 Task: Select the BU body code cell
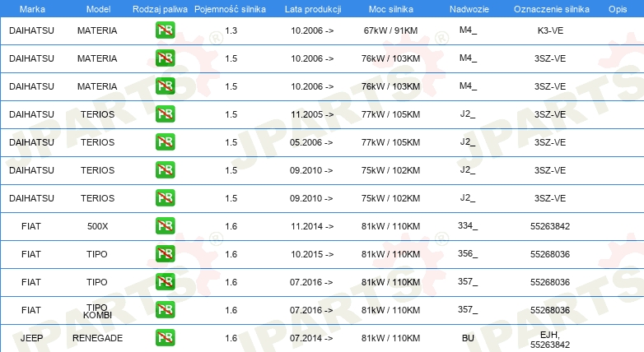point(468,338)
